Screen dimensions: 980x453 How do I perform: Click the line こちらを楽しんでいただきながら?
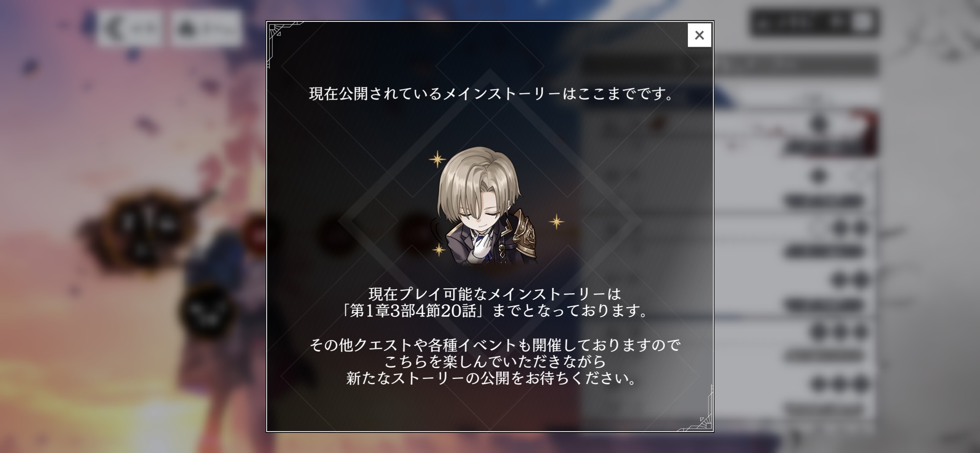click(x=494, y=362)
